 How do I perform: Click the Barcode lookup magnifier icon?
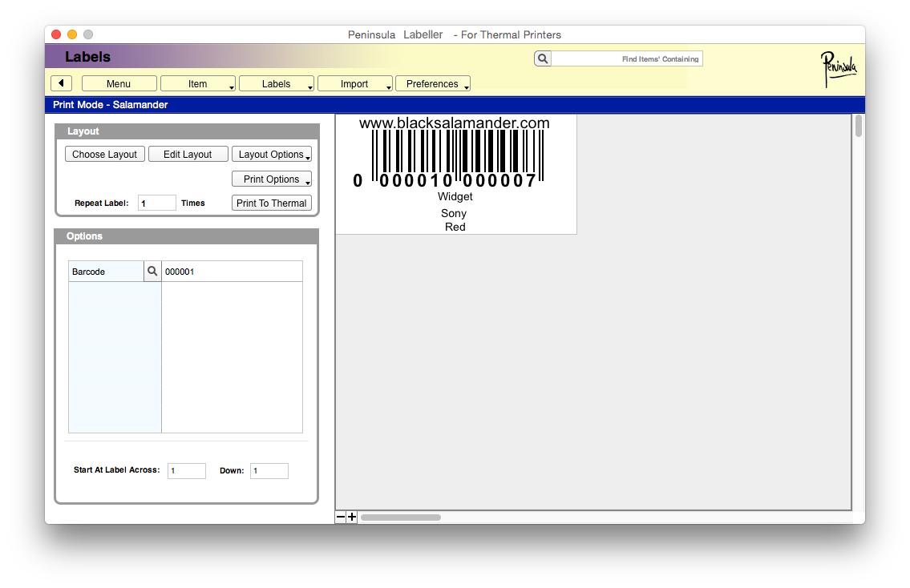pyautogui.click(x=152, y=272)
